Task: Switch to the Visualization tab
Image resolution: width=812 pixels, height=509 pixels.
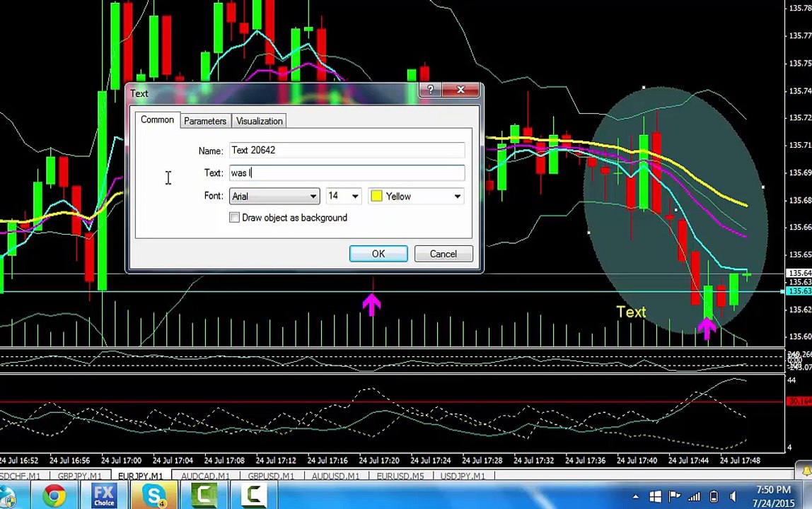Action: [x=259, y=121]
